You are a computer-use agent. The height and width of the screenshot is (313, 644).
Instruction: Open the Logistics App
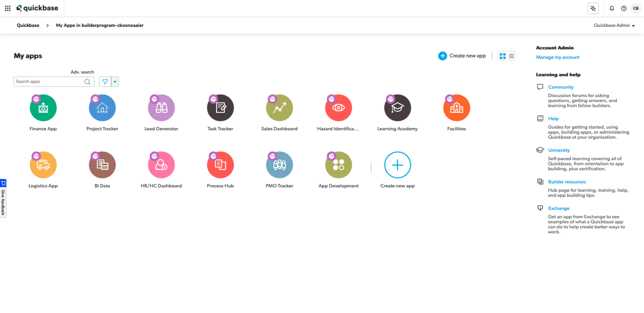coord(43,164)
